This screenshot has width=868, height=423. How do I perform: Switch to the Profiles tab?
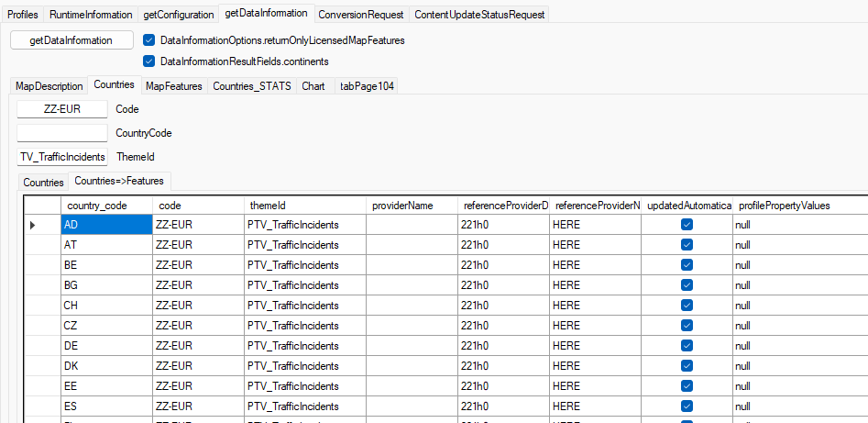[23, 15]
